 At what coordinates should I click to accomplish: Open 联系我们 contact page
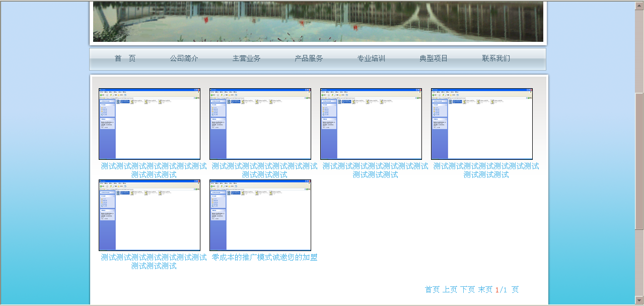(496, 58)
